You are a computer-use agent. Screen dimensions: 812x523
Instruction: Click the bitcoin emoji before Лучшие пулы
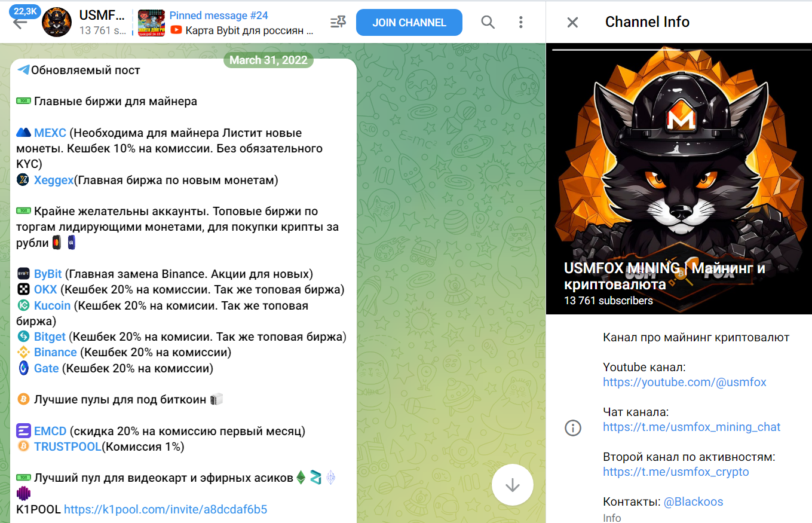(23, 399)
